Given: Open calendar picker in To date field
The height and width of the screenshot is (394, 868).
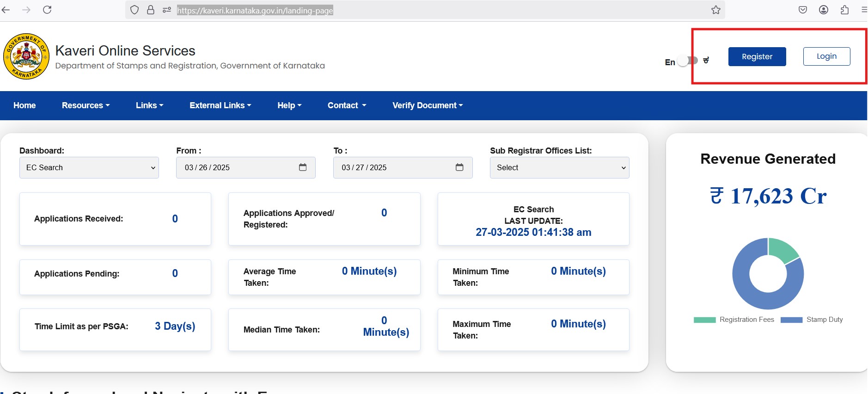Looking at the screenshot, I should [459, 167].
